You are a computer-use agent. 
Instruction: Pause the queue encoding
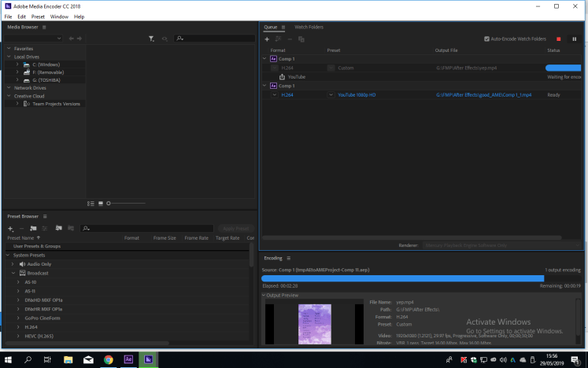click(x=574, y=39)
